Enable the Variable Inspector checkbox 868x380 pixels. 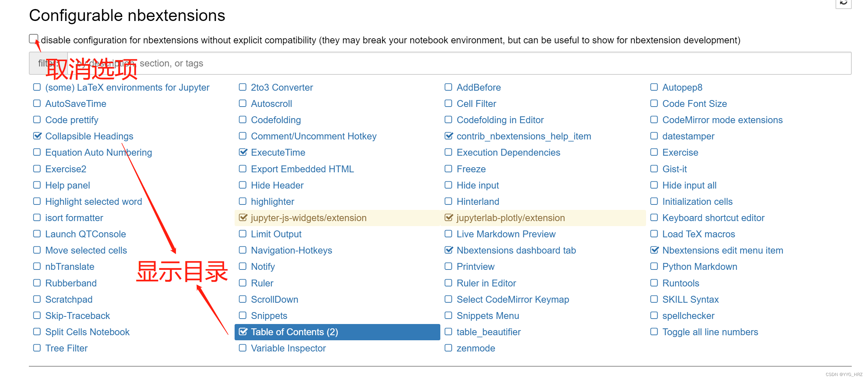point(243,348)
